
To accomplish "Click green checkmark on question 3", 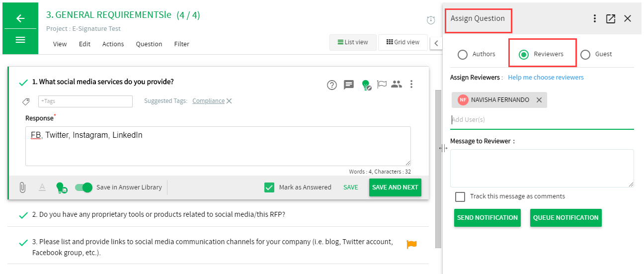I will tap(23, 243).
